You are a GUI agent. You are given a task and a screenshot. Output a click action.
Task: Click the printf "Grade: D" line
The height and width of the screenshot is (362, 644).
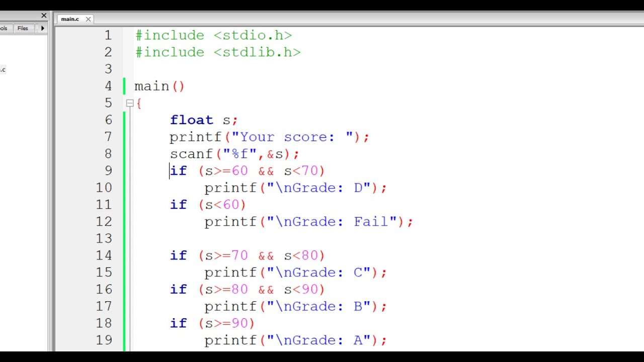296,188
